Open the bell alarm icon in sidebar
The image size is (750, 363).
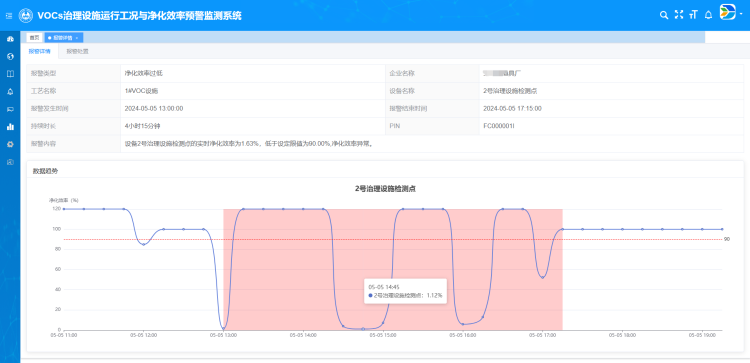(x=10, y=92)
